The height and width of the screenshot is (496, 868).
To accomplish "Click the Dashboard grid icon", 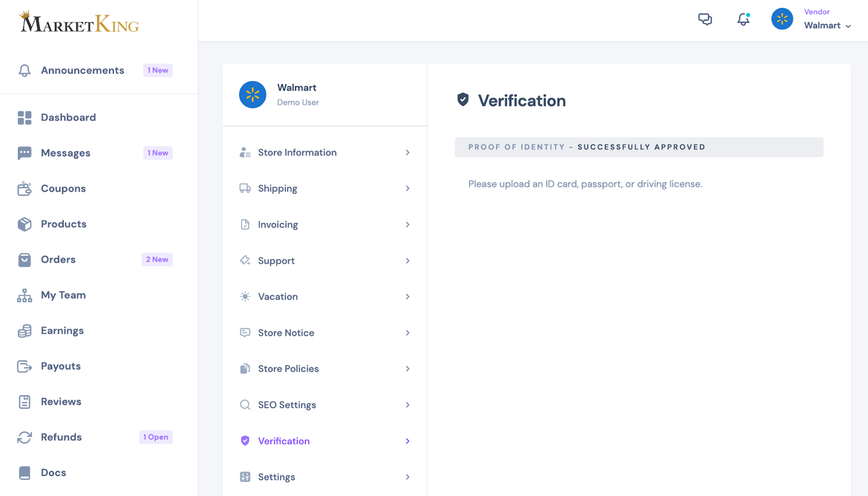I will coord(24,118).
